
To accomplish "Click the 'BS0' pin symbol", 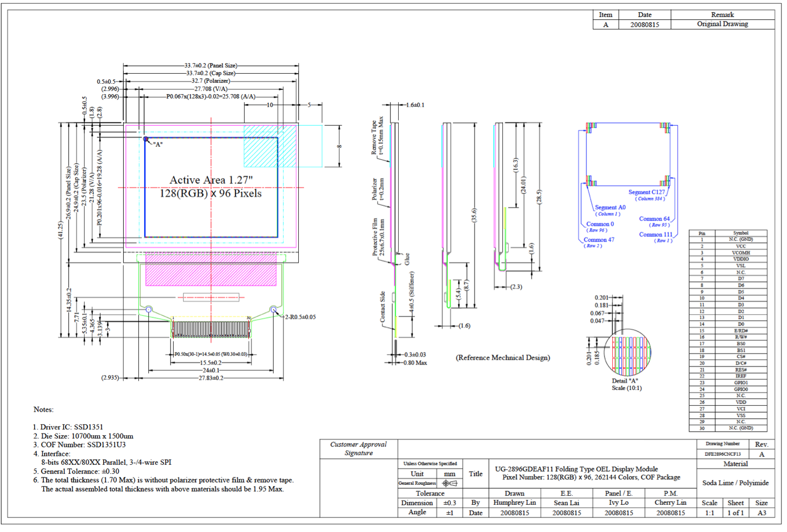I will click(x=741, y=344).
